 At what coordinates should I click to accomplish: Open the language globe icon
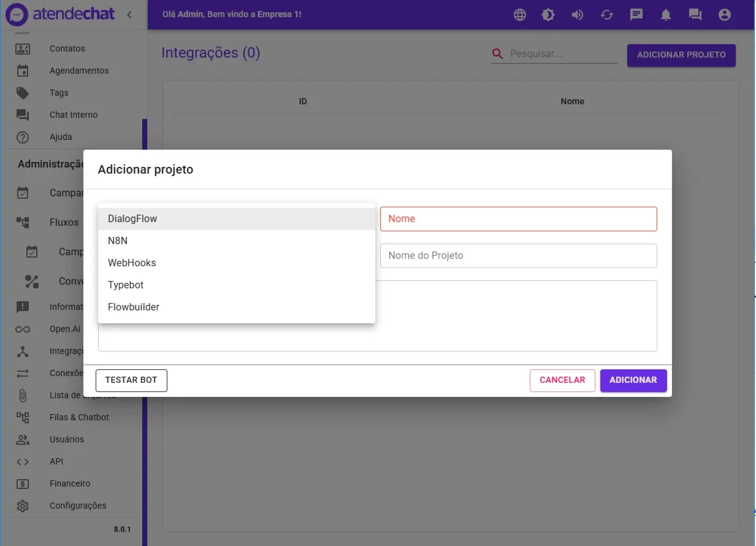click(520, 15)
